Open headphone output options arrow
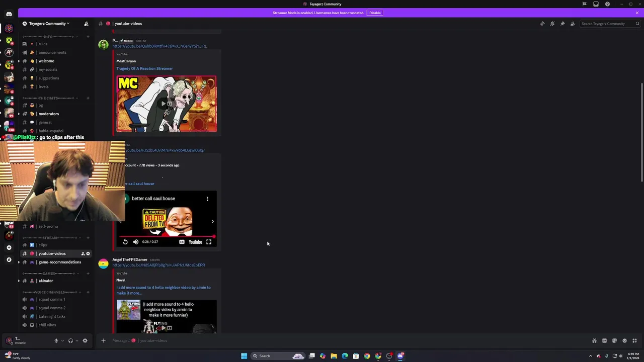This screenshot has height=362, width=644. coord(76,340)
